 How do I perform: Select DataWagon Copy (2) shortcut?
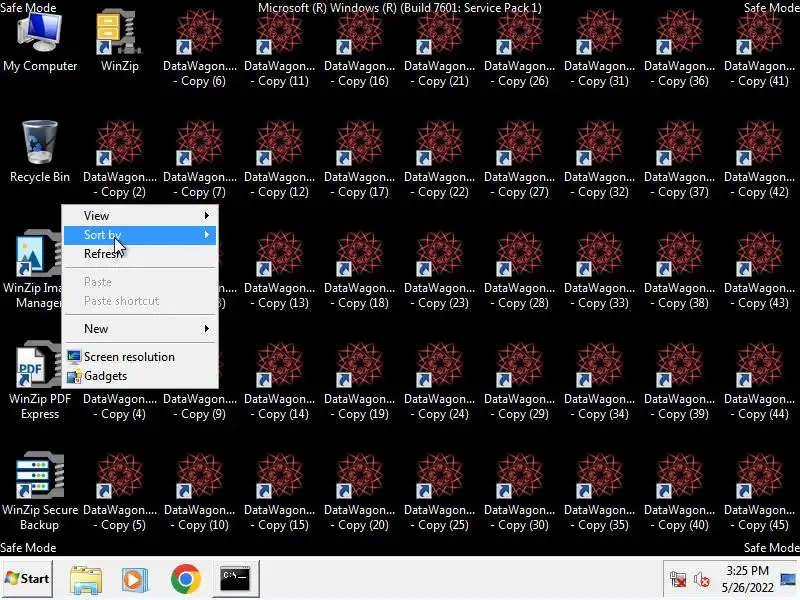click(120, 160)
